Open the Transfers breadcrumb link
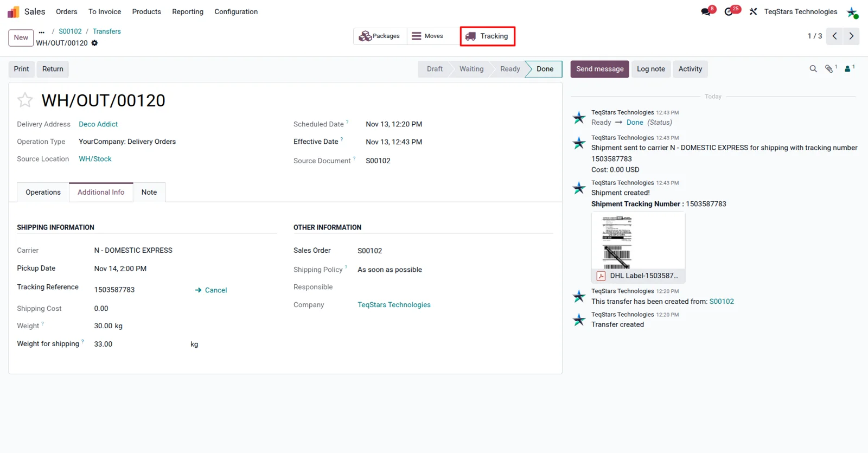The height and width of the screenshot is (453, 868). 107,31
